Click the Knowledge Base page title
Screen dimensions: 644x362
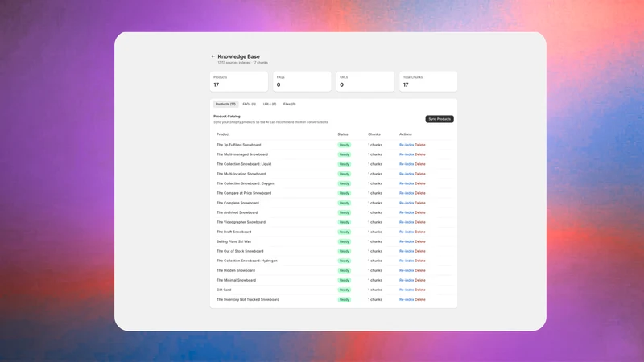tap(238, 56)
